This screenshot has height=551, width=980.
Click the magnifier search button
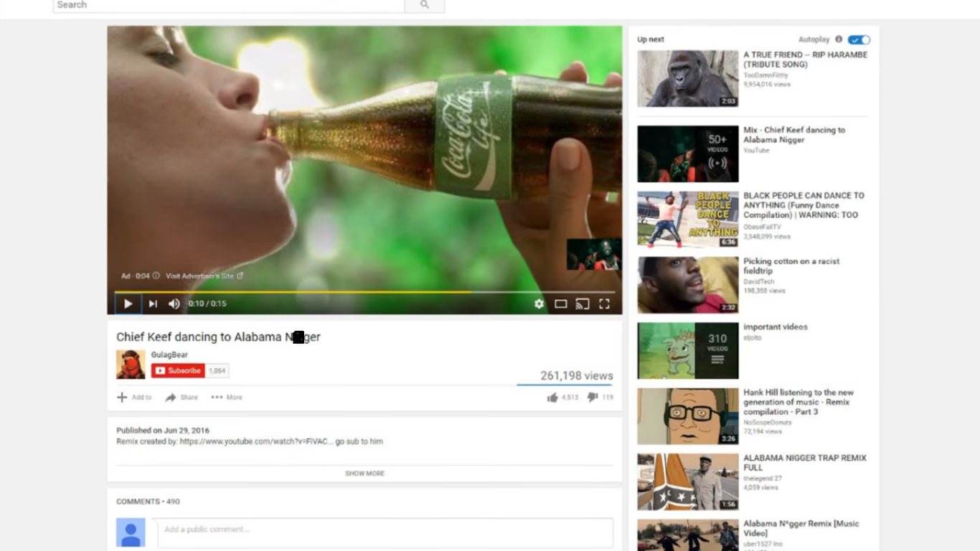425,5
